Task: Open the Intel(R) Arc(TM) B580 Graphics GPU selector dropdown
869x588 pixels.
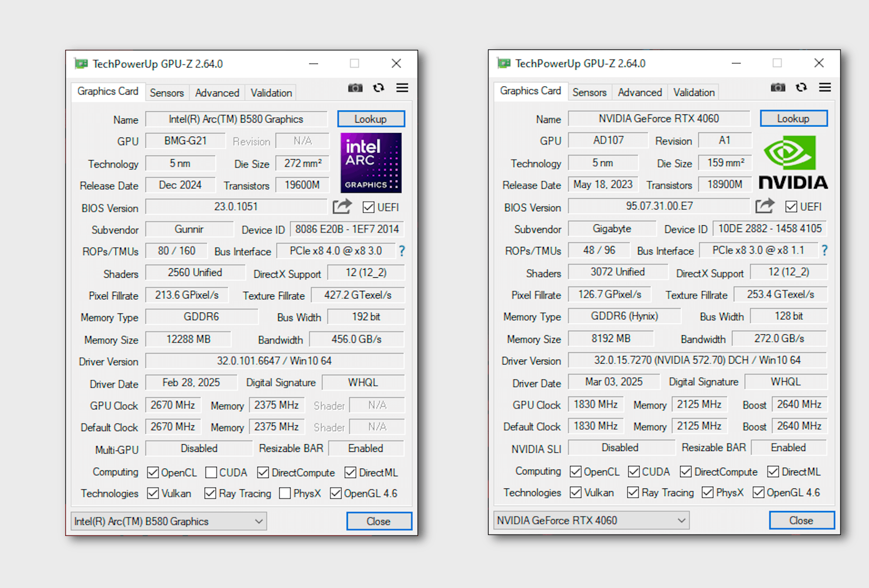Action: [x=169, y=521]
